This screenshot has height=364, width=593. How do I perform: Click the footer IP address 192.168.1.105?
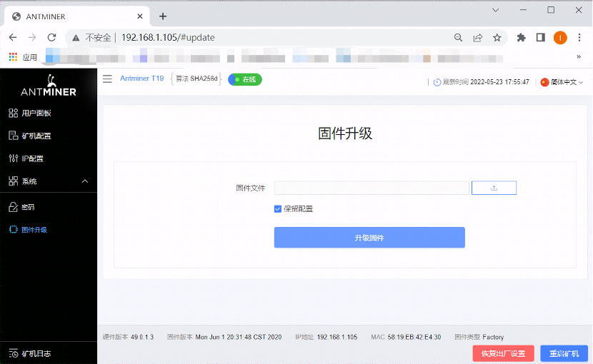[x=337, y=337]
